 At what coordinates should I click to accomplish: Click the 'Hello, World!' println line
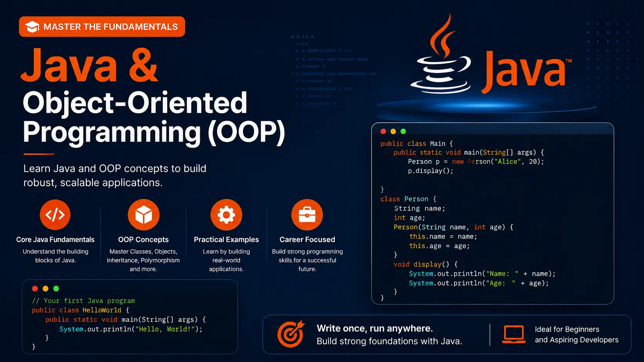[x=131, y=329]
